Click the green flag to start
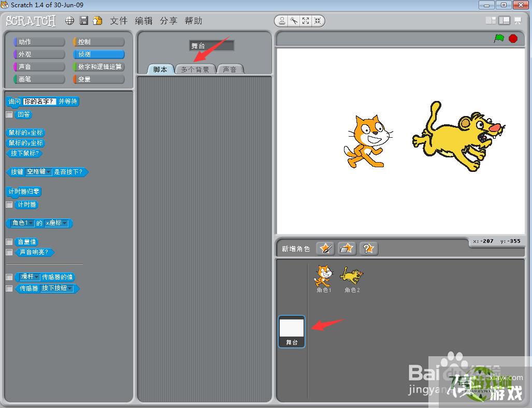The height and width of the screenshot is (408, 532). click(499, 38)
